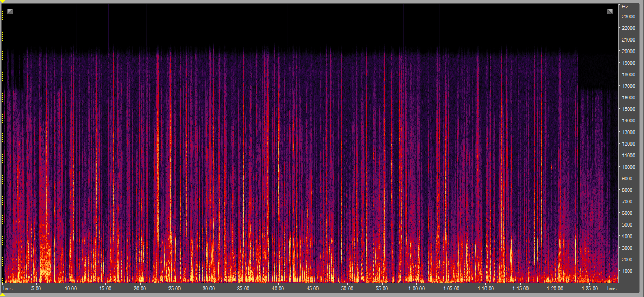The image size is (644, 297).
Task: Click the 16000 frequency ruler label
Action: pyautogui.click(x=628, y=98)
